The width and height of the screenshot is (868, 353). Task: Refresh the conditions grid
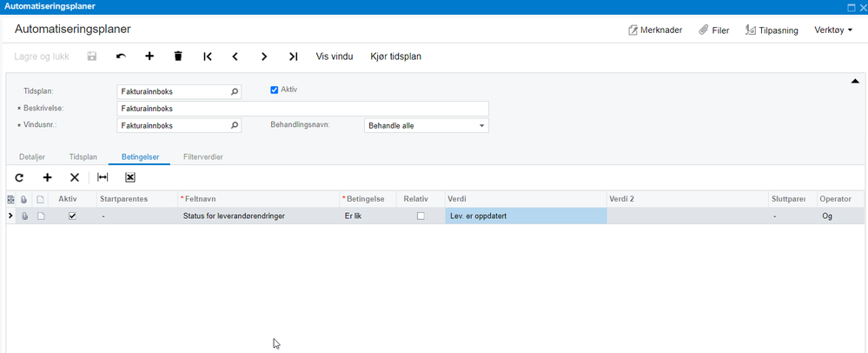click(19, 177)
